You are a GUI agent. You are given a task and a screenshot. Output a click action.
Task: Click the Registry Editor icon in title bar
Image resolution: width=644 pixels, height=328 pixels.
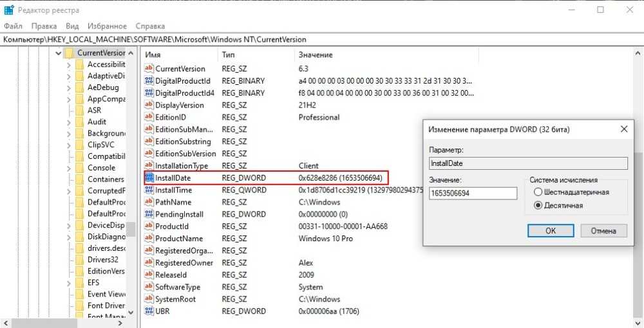(9, 10)
